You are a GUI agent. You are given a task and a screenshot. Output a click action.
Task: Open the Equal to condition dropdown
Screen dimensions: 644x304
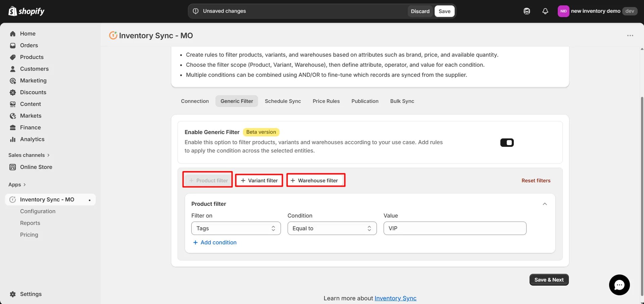coord(332,228)
